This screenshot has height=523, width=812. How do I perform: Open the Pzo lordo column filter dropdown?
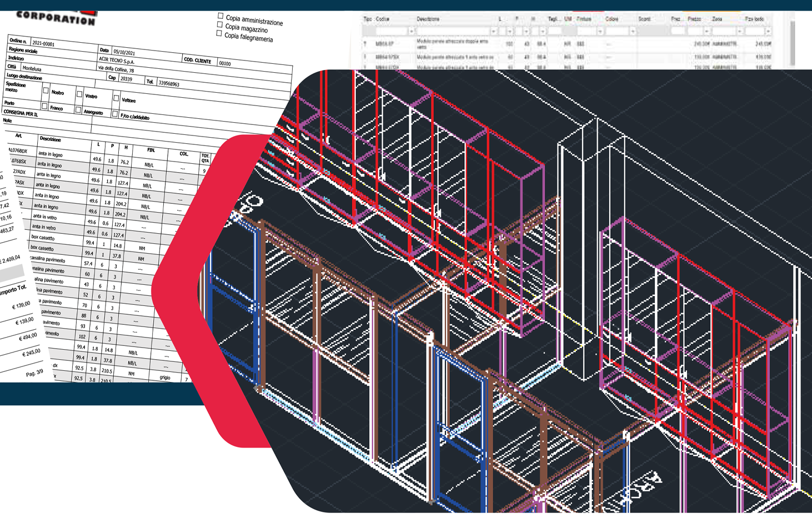click(768, 31)
